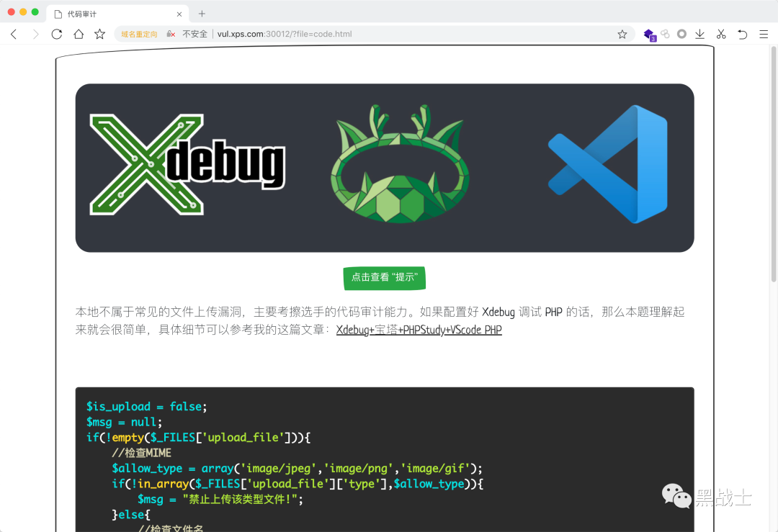The width and height of the screenshot is (778, 532).
Task: Click the insecure lock warning icon
Action: click(x=171, y=35)
